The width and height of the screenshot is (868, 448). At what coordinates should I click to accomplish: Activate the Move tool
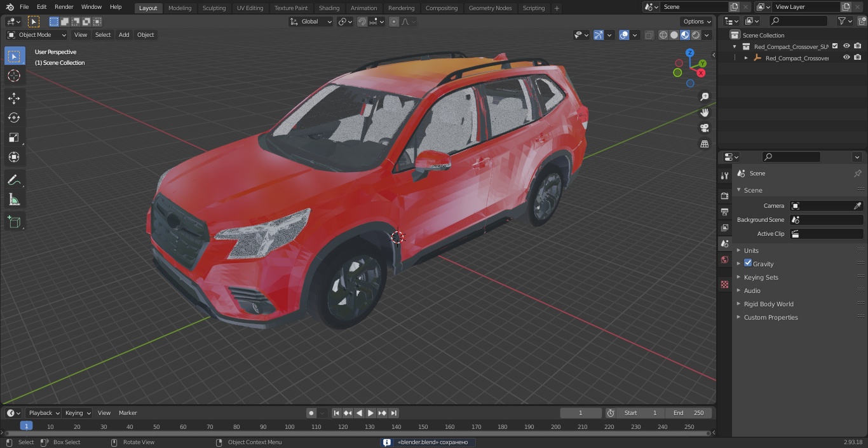pyautogui.click(x=14, y=98)
